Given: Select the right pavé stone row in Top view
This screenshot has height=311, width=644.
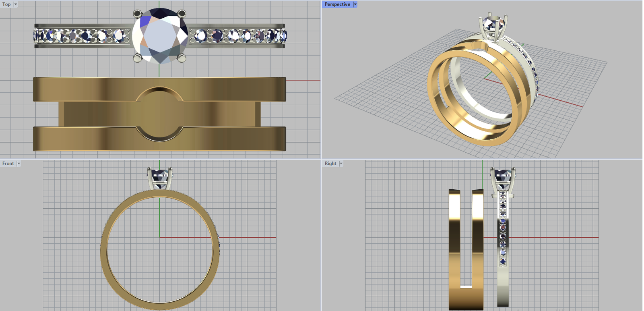Looking at the screenshot, I should (237, 36).
